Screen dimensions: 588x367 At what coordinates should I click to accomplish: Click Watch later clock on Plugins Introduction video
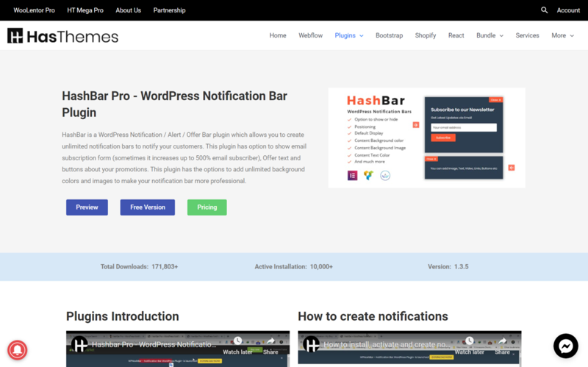pos(237,341)
